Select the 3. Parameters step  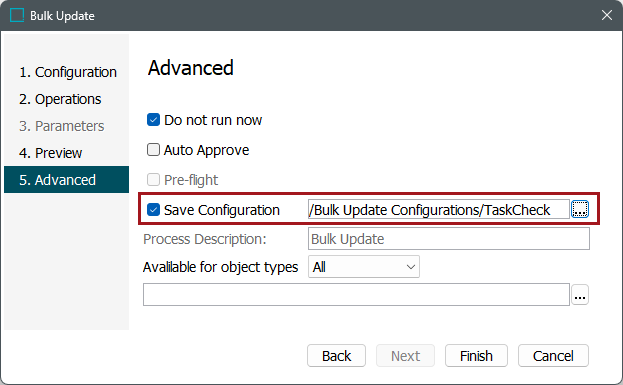[x=62, y=126]
